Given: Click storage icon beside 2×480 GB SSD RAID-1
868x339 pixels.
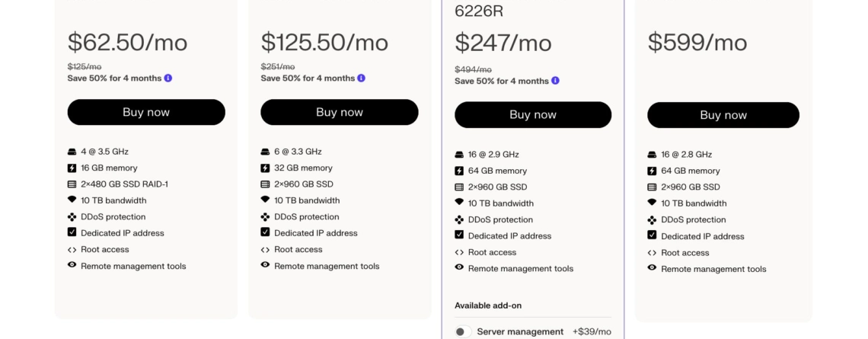Looking at the screenshot, I should (x=72, y=184).
